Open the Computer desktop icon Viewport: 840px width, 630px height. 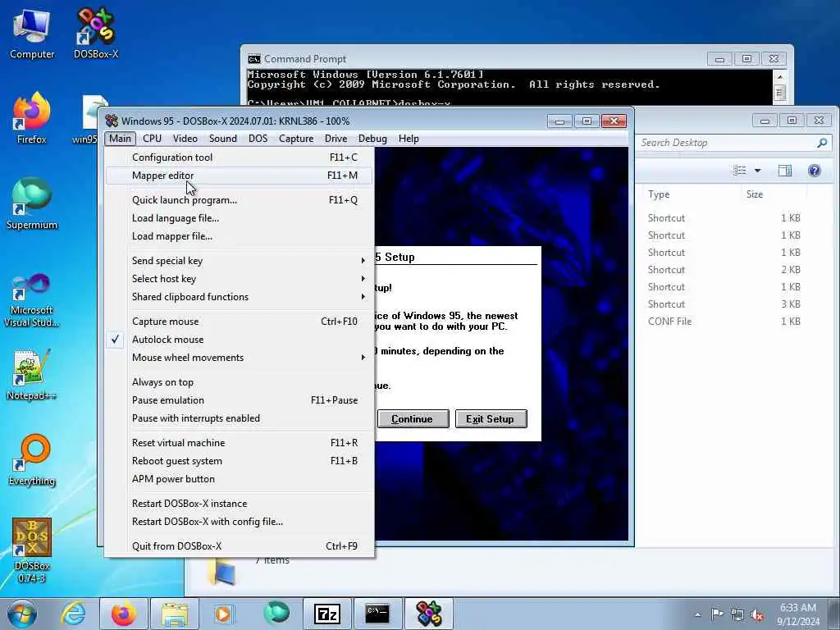[32, 32]
